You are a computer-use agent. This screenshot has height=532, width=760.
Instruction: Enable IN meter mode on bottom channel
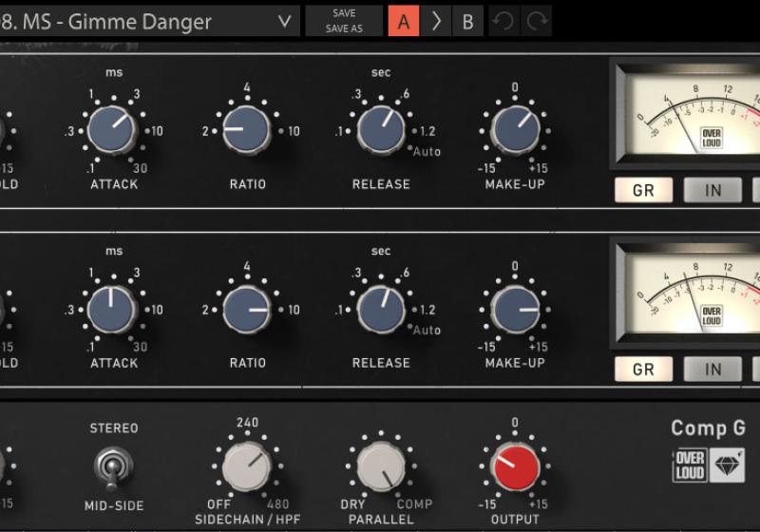pos(713,370)
